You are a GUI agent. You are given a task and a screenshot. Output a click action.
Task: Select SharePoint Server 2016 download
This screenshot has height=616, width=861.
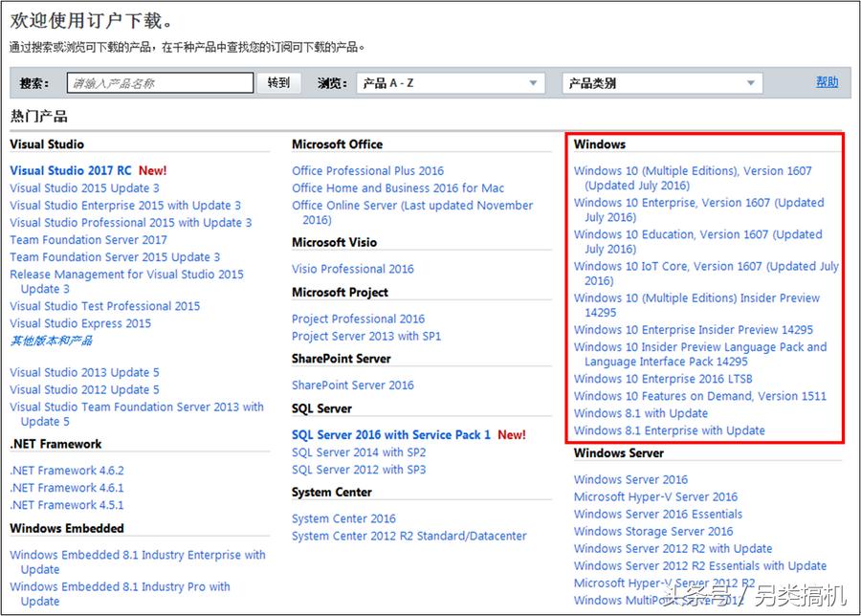pos(353,385)
